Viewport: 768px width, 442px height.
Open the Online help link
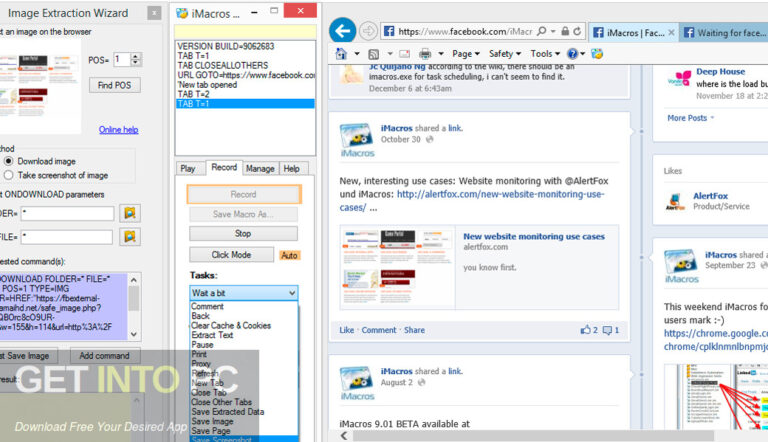pos(119,129)
